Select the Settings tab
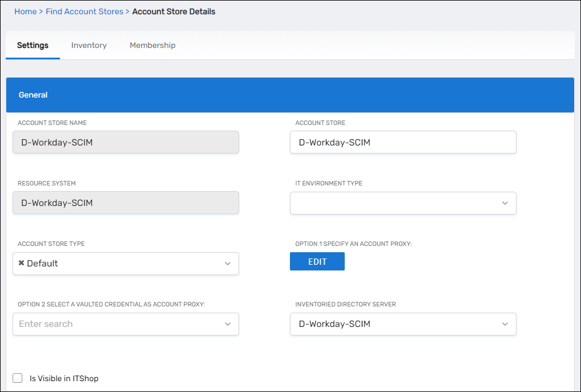This screenshot has height=392, width=581. pos(33,45)
